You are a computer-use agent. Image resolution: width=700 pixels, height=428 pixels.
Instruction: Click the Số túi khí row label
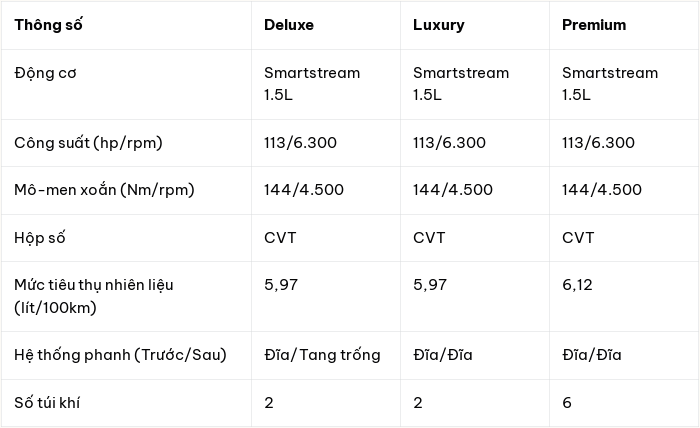pyautogui.click(x=47, y=403)
